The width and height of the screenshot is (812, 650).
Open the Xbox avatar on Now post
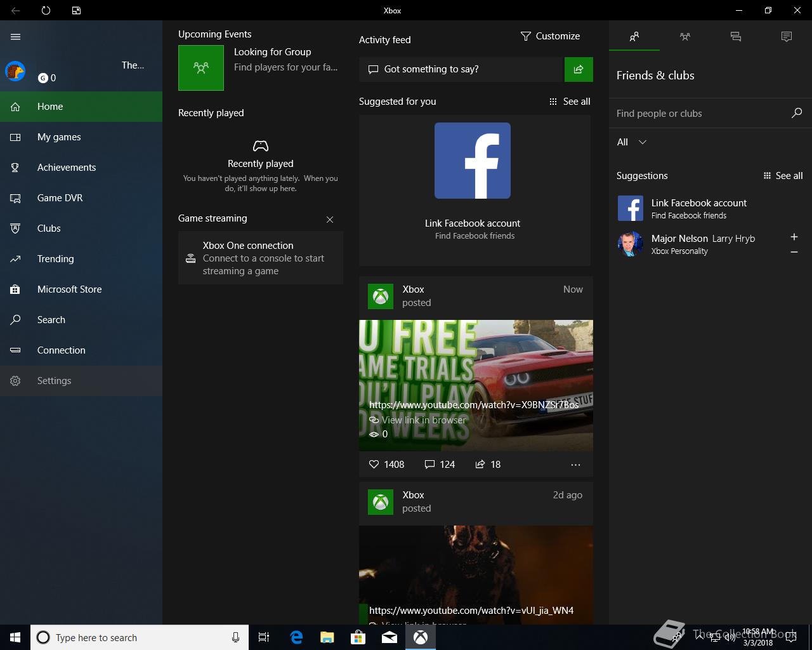click(381, 296)
